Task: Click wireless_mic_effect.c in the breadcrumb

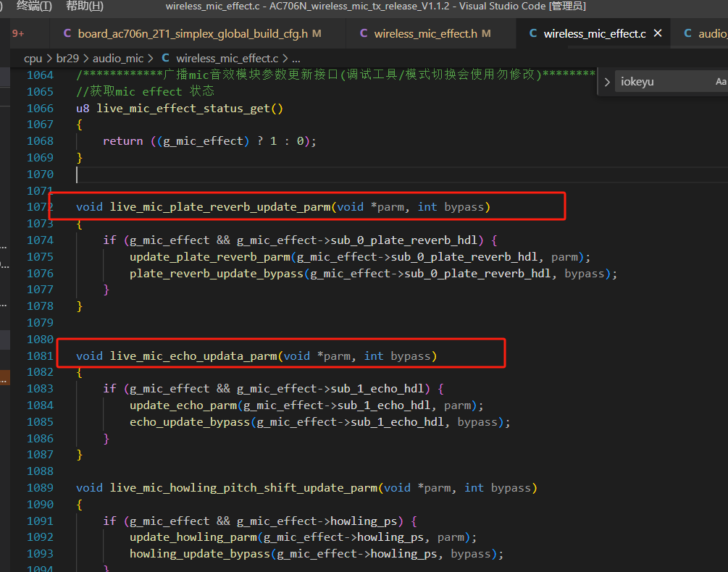Action: (227, 59)
